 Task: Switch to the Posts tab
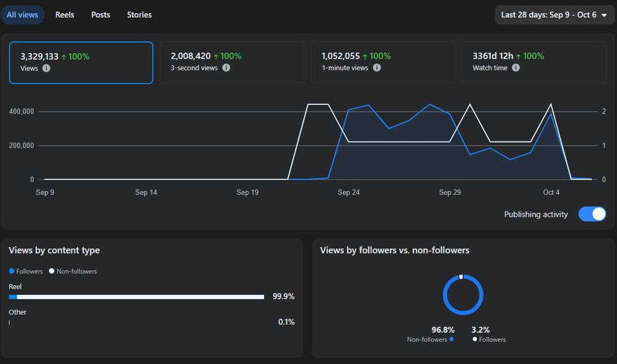pyautogui.click(x=101, y=15)
